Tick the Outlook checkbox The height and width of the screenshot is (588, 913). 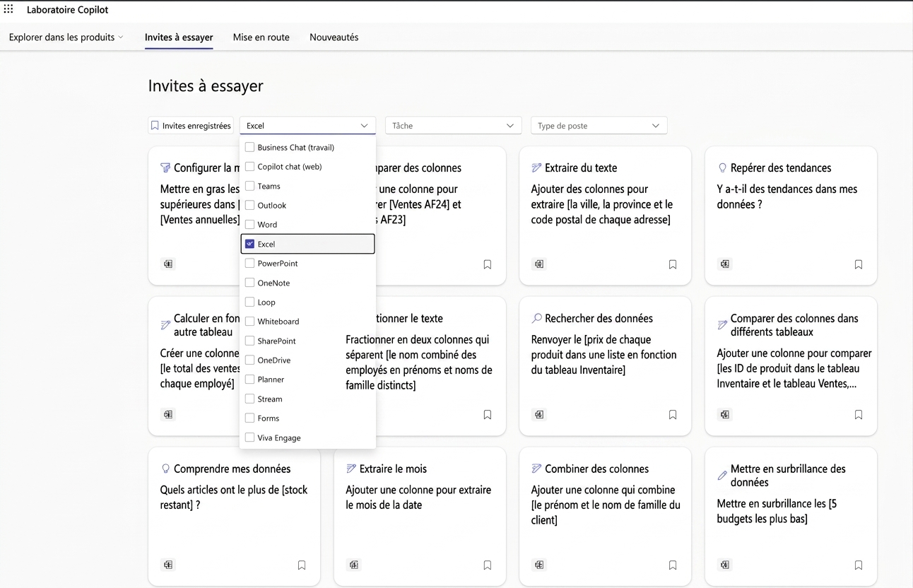point(249,205)
